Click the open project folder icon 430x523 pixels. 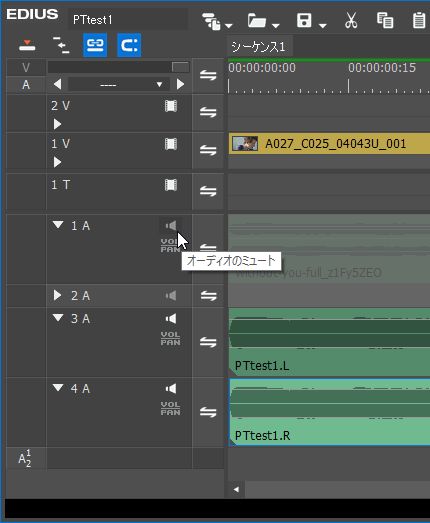[x=257, y=21]
